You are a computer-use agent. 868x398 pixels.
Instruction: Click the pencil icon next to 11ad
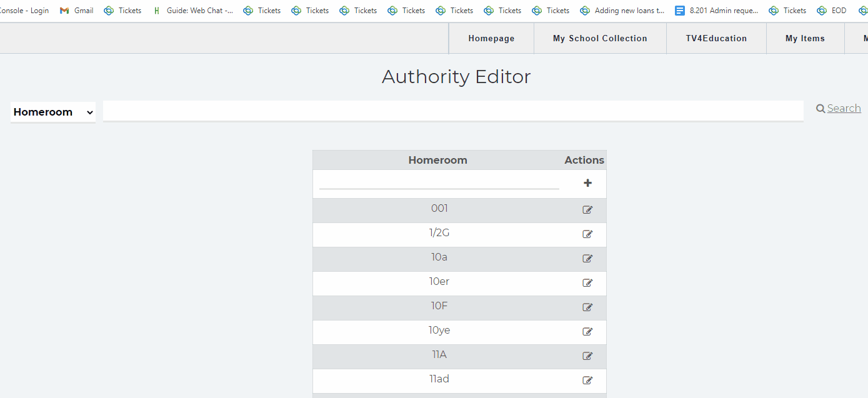(587, 381)
